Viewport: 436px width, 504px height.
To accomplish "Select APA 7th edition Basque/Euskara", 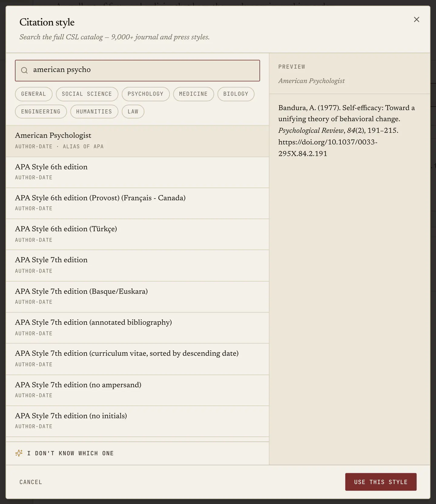I will pyautogui.click(x=137, y=297).
